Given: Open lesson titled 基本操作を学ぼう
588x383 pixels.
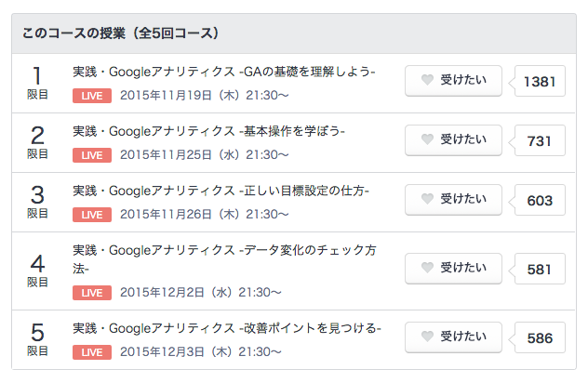Looking at the screenshot, I should click(208, 131).
